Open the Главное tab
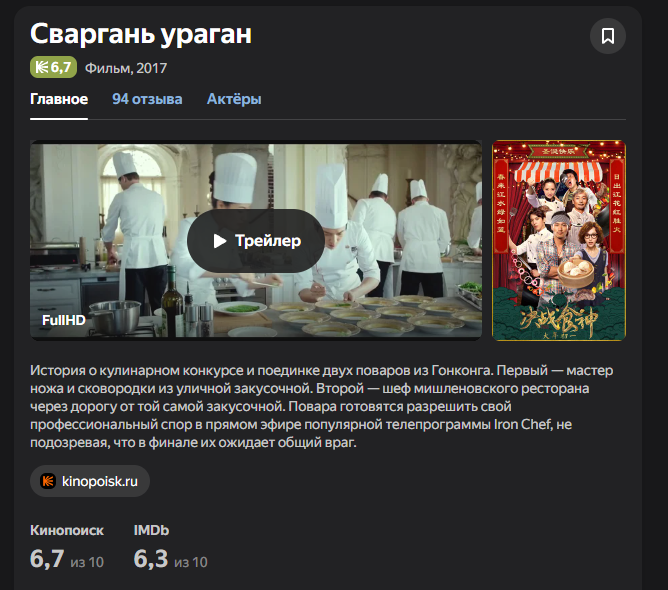This screenshot has height=590, width=668. (x=59, y=99)
